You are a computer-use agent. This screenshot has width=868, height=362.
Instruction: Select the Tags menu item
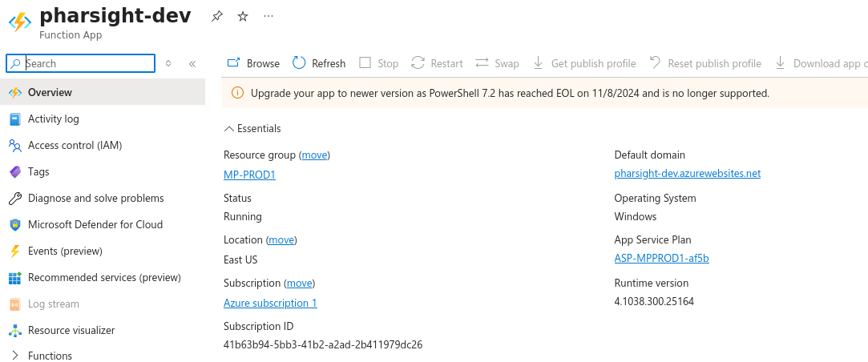point(38,171)
